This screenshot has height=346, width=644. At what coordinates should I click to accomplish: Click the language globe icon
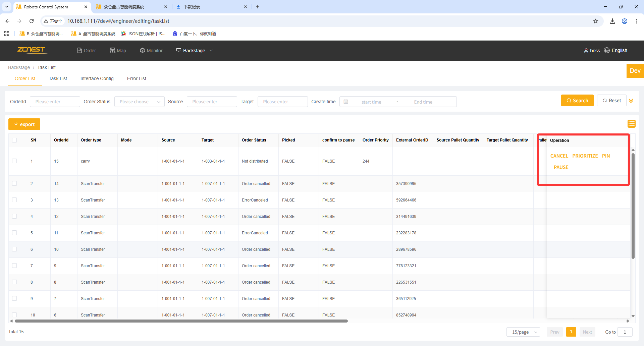pos(607,50)
